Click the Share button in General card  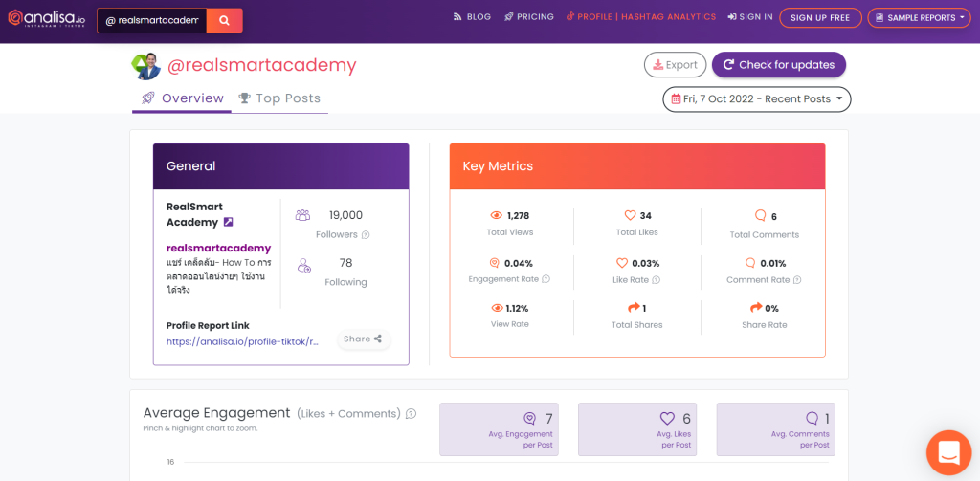pos(363,339)
